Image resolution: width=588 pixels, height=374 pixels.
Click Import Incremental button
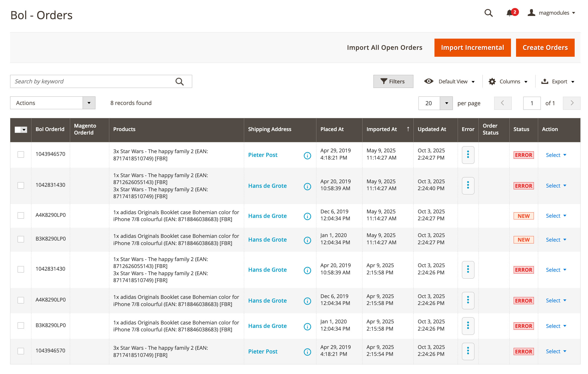click(472, 48)
